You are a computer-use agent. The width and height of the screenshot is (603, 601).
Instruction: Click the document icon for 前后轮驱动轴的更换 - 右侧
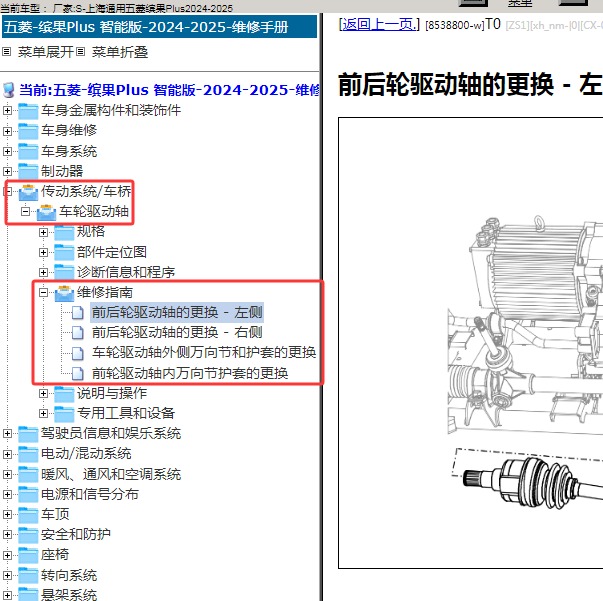(78, 332)
